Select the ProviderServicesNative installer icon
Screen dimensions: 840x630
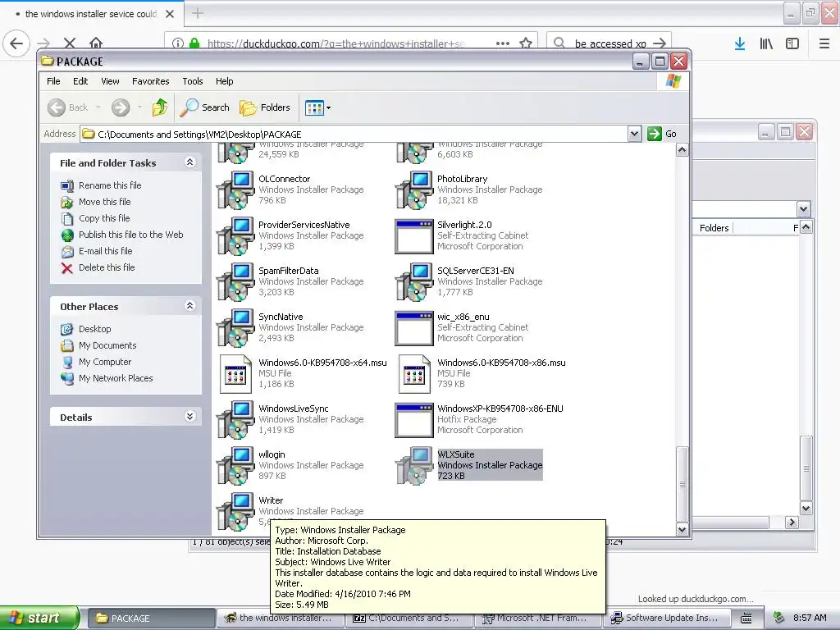click(x=235, y=236)
